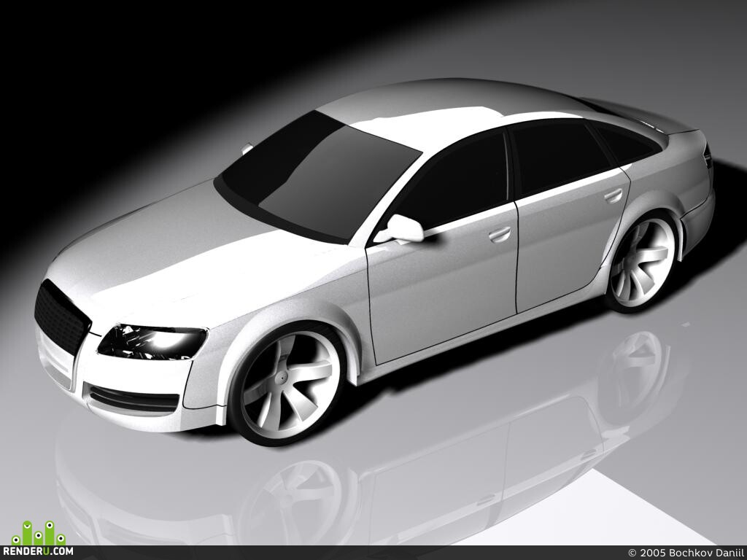Click the small rear quarter window
Viewport: 747px width, 560px height.
tap(628, 143)
